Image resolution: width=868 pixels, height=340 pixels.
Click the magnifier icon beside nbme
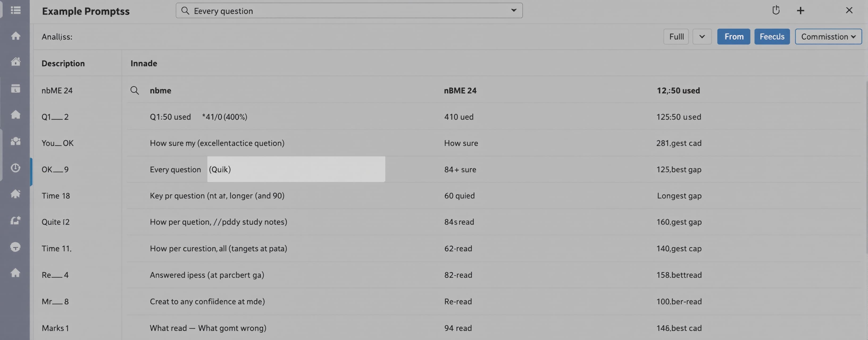135,90
